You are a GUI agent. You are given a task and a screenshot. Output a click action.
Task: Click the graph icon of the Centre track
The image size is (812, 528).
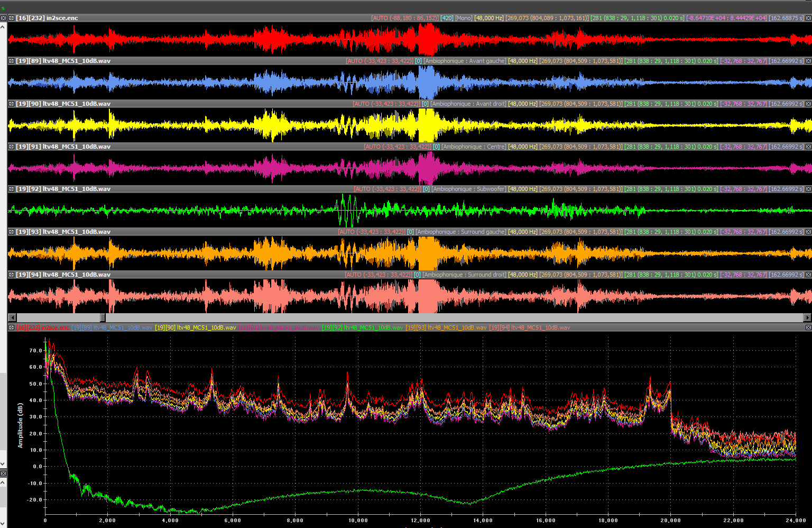[11, 147]
